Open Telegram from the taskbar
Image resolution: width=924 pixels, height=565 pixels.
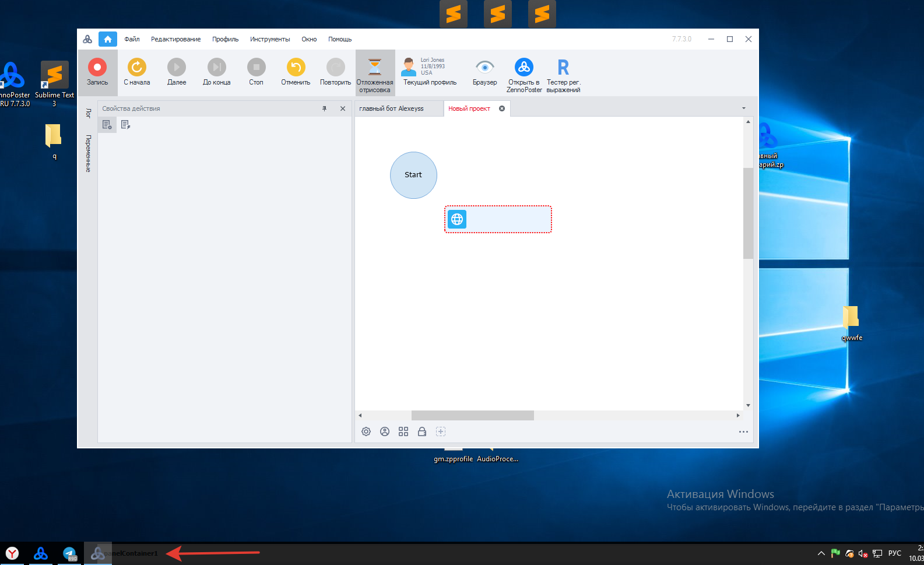click(69, 553)
